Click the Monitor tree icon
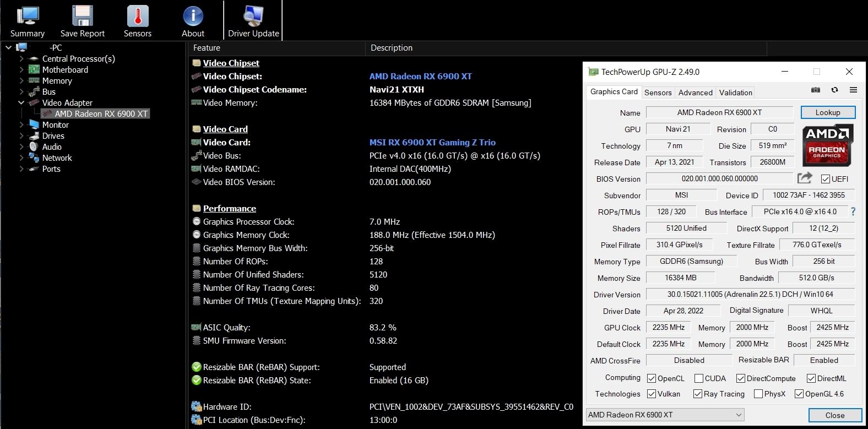The height and width of the screenshot is (429, 868). tap(34, 124)
